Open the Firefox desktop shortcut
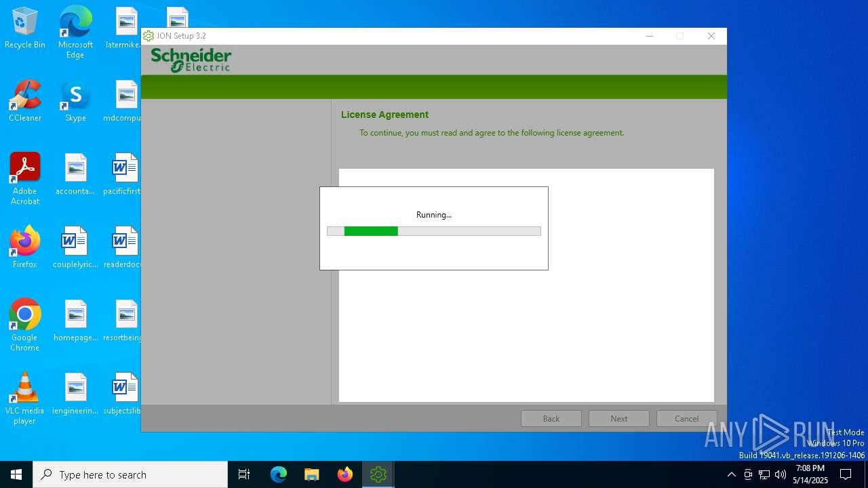868x488 pixels. 25,248
